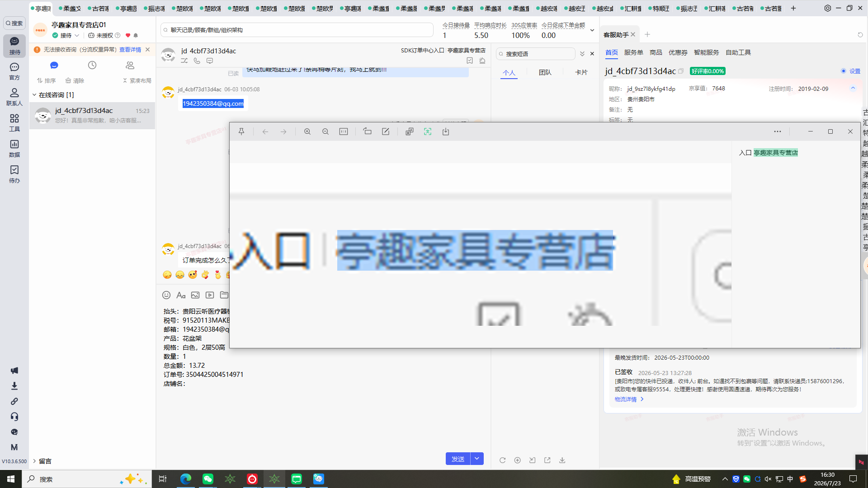Open the 待办 to-do section
868x488 pixels.
(x=14, y=174)
